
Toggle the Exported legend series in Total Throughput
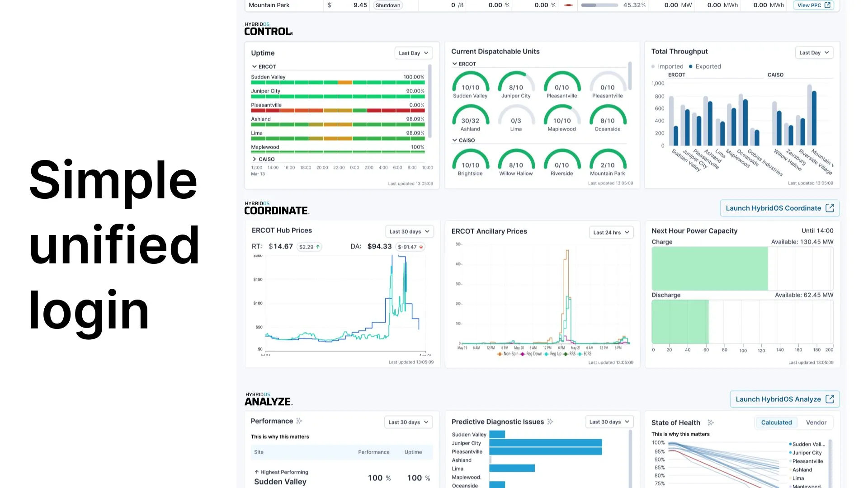coord(705,66)
